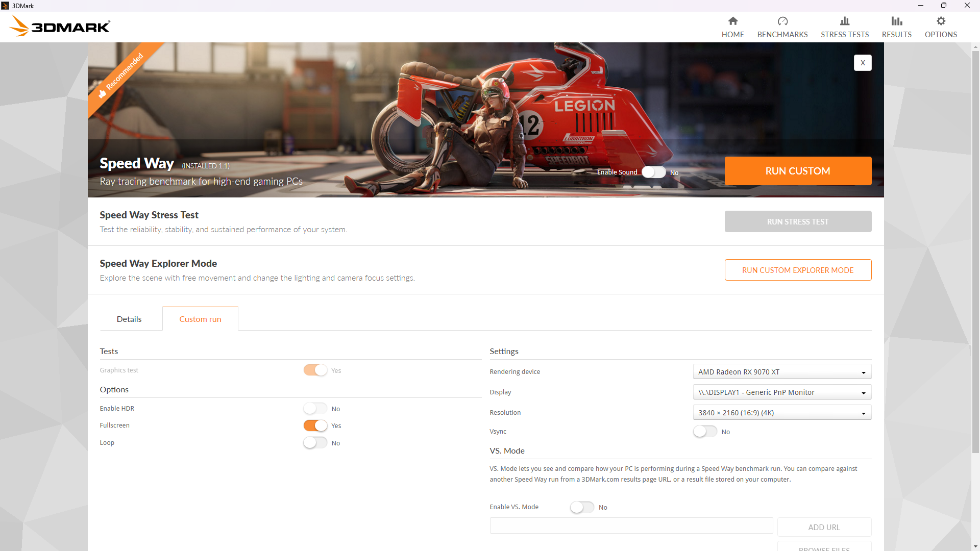
Task: Select the Custom run tab
Action: tap(200, 319)
